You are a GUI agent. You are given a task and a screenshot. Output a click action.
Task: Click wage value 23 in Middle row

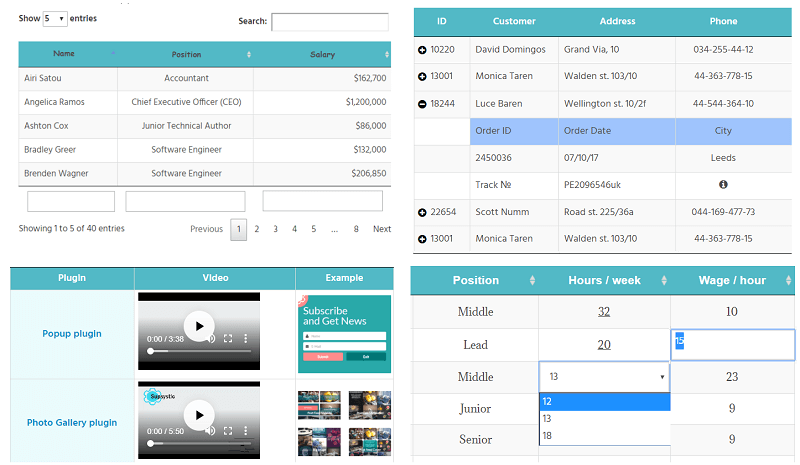(732, 377)
